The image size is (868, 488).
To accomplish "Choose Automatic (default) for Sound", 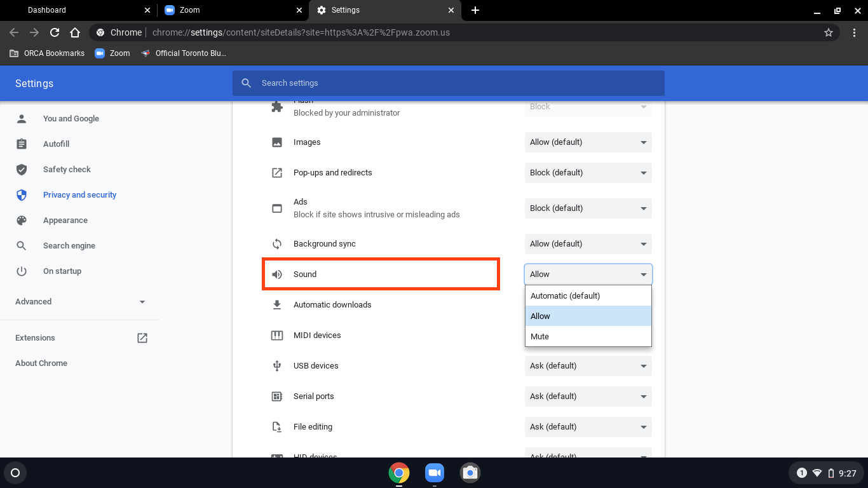I will [x=588, y=296].
